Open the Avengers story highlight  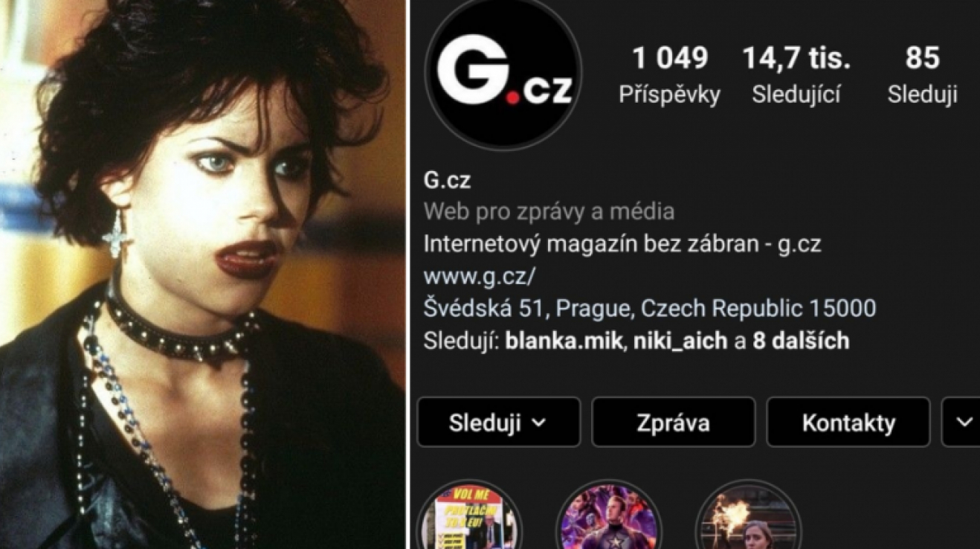click(x=609, y=516)
